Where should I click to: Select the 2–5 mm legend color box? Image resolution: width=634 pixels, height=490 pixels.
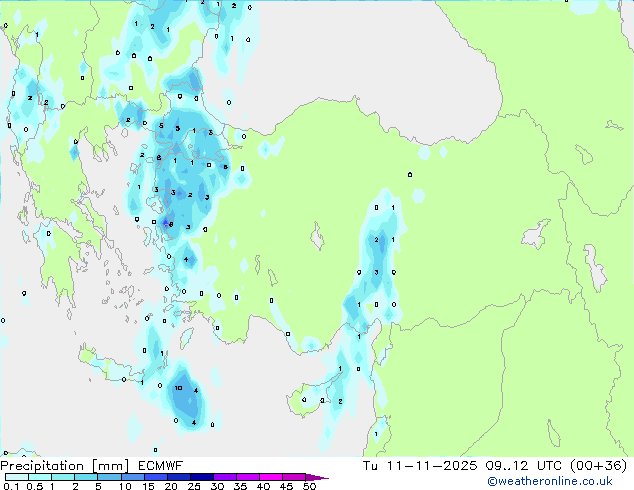tap(86, 477)
